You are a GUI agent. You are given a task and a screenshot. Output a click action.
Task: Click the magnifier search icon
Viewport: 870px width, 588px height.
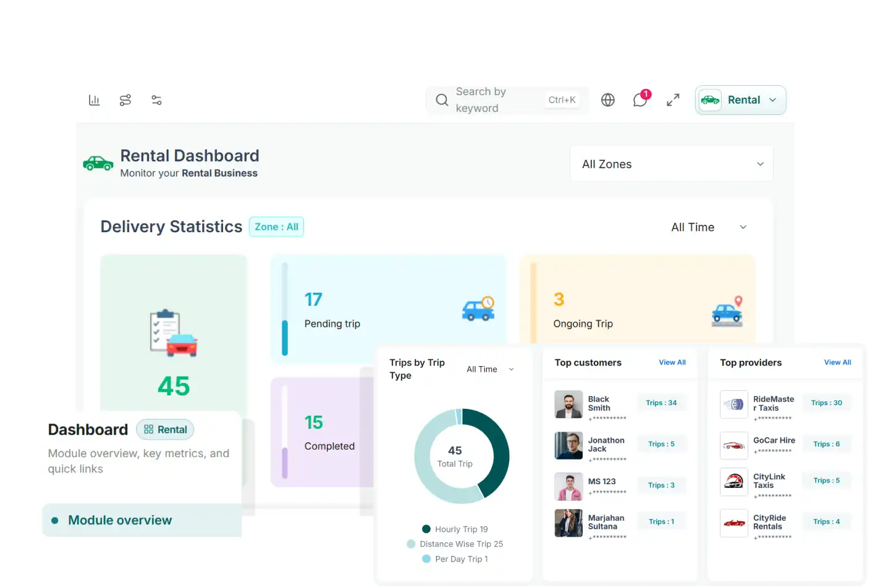coord(442,100)
